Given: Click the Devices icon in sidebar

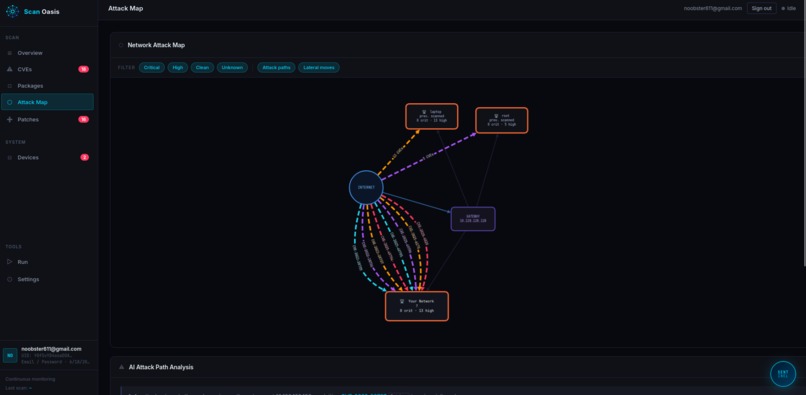Looking at the screenshot, I should coord(10,157).
